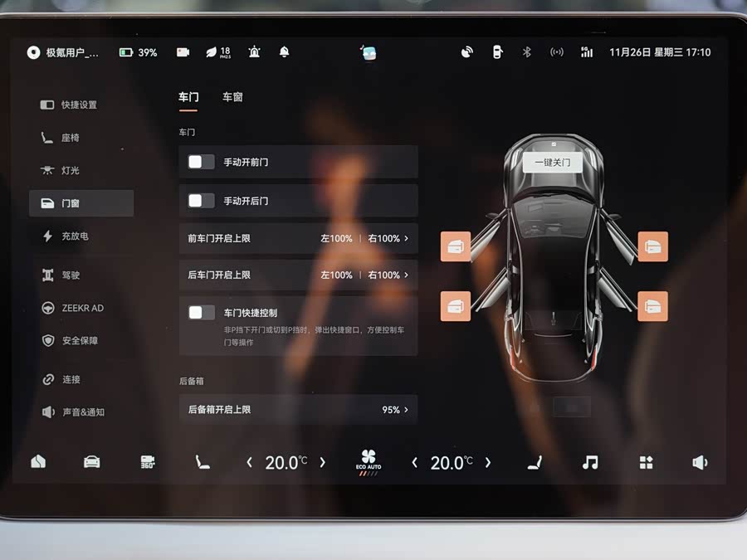747x560 pixels.
Task: Turn on 车门快捷控制 switch
Action: point(201,313)
